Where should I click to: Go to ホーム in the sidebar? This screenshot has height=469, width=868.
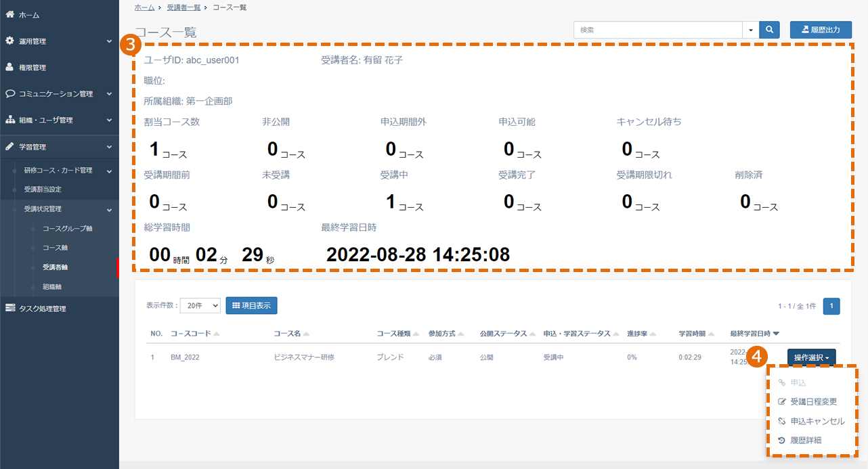(60, 14)
